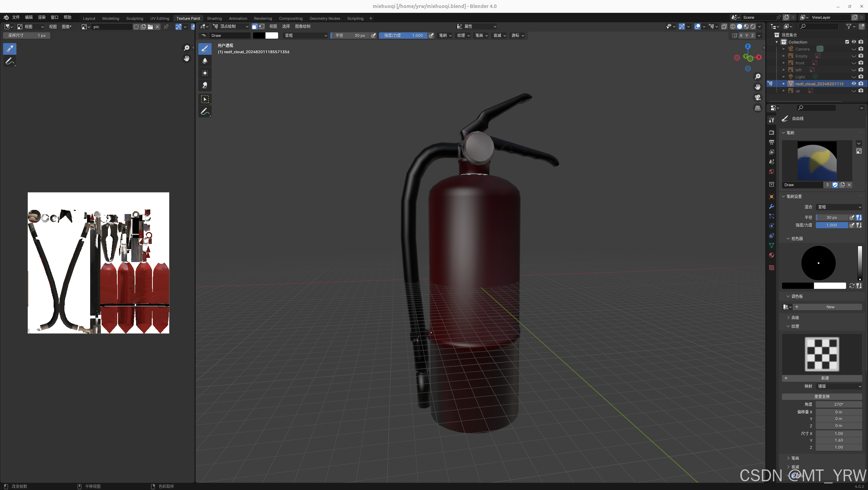868x490 pixels.
Task: Open the 笔刷 dropdown in tool header
Action: pyautogui.click(x=445, y=35)
